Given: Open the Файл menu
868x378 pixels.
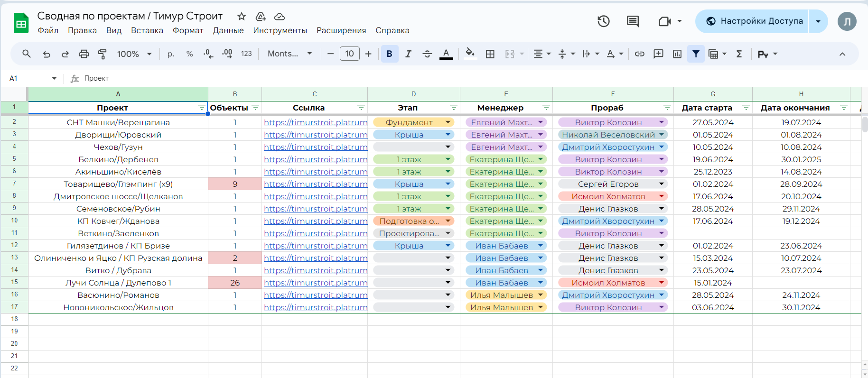Looking at the screenshot, I should click(48, 30).
